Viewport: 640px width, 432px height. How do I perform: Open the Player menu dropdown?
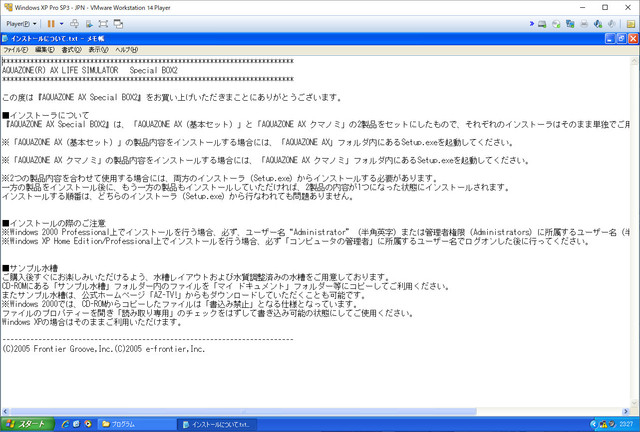pyautogui.click(x=21, y=24)
